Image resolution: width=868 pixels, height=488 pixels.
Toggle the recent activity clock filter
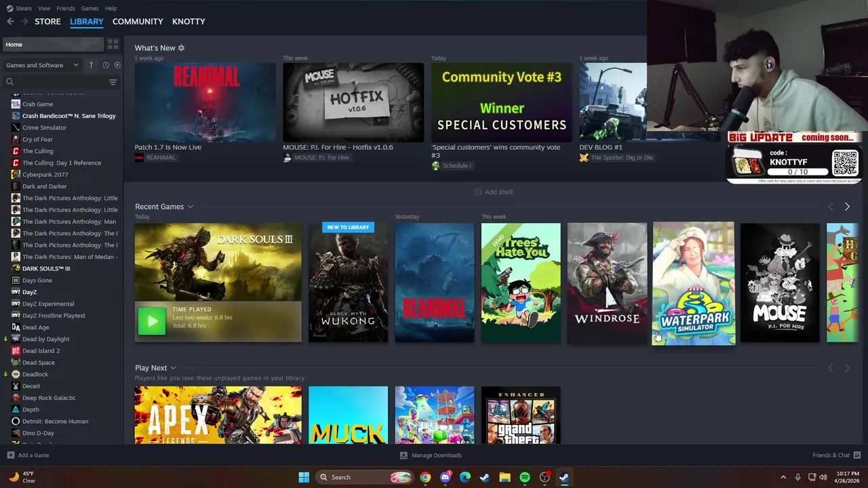[106, 65]
